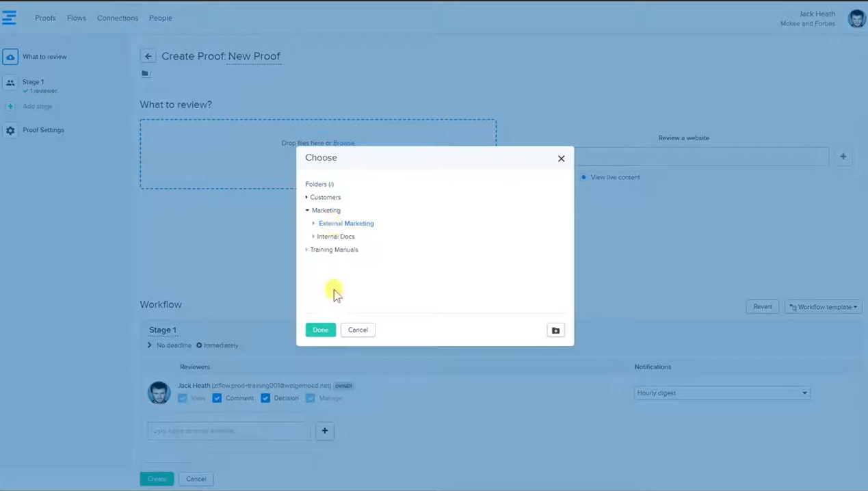Viewport: 868px width, 491px height.
Task: Click new folder icon in Choose dialog
Action: 555,330
